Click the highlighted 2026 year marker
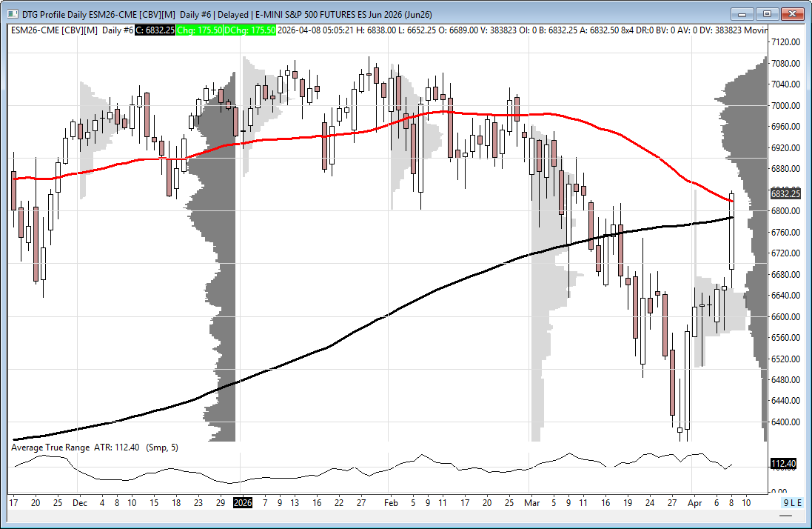The height and width of the screenshot is (529, 812). (243, 502)
